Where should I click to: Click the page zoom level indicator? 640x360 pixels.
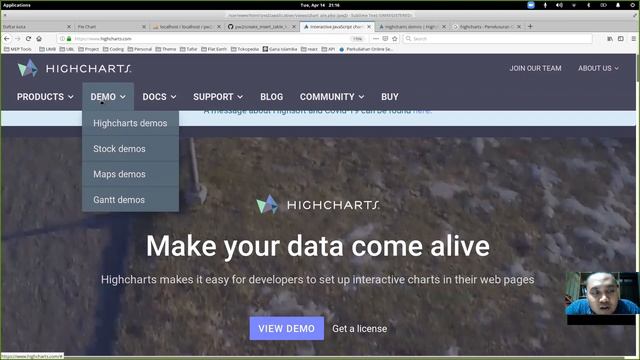pos(358,38)
